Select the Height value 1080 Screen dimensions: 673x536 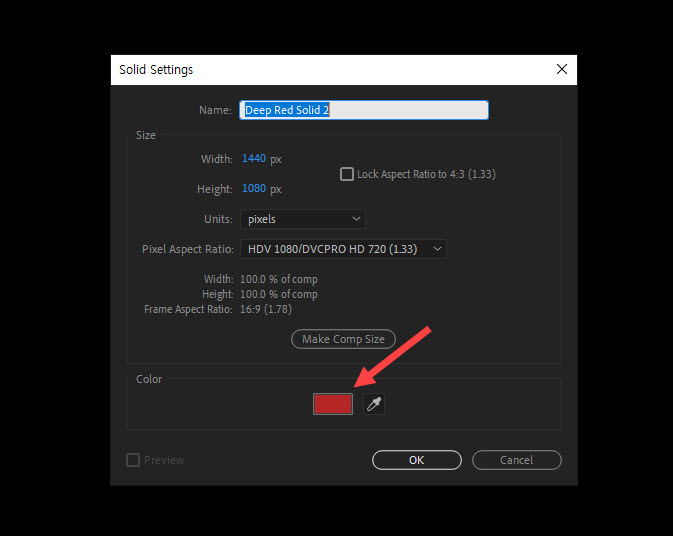254,189
